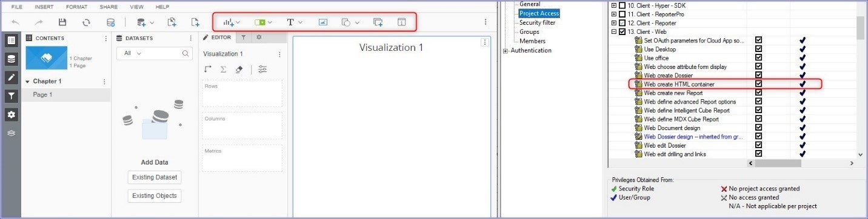Click the Undo arrow in the toolbar
This screenshot has width=868, height=219.
tap(16, 22)
